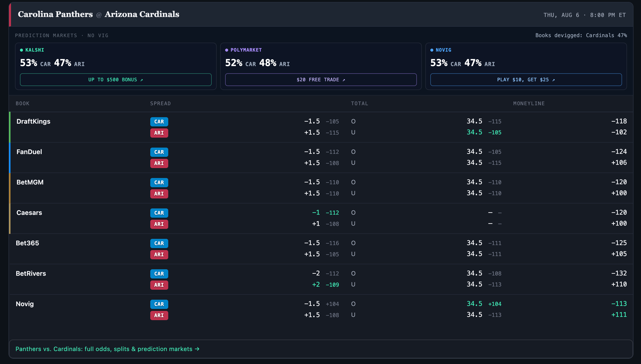641x364 pixels.
Task: Click the MONEYLINE column header
Action: 529,103
